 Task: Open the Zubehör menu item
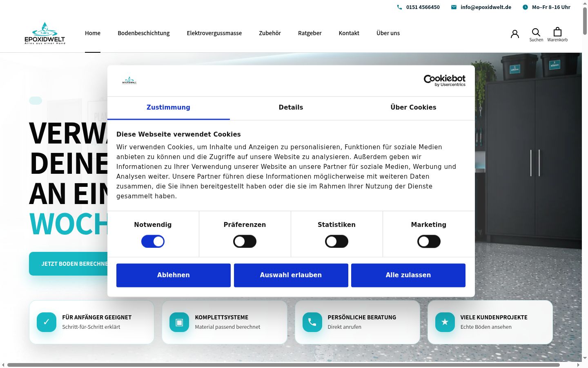coord(270,33)
